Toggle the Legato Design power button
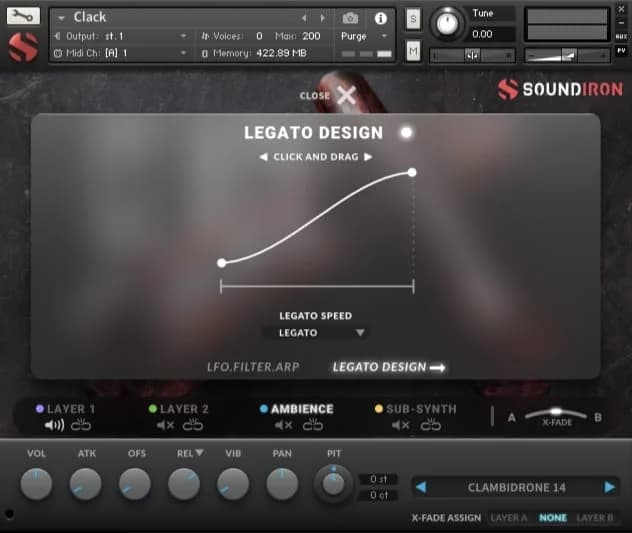632x533 pixels. click(x=406, y=132)
